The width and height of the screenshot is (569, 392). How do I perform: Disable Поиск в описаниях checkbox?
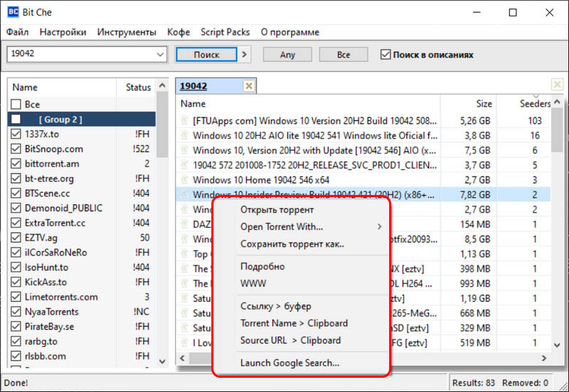(x=385, y=55)
